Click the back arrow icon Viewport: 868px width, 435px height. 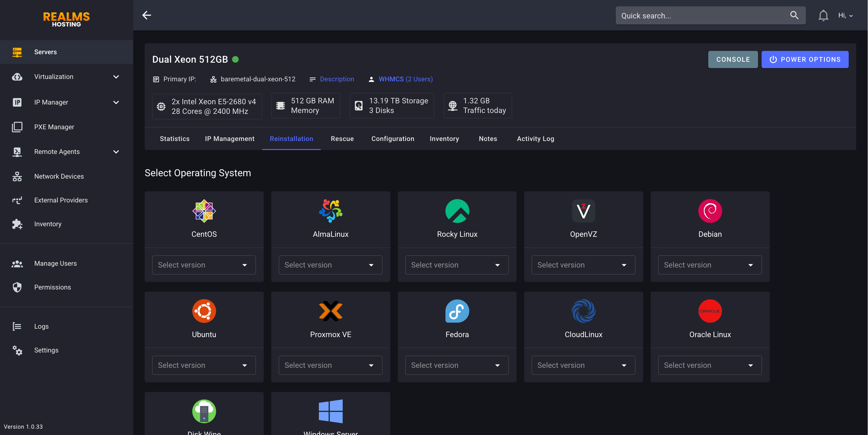pyautogui.click(x=146, y=15)
